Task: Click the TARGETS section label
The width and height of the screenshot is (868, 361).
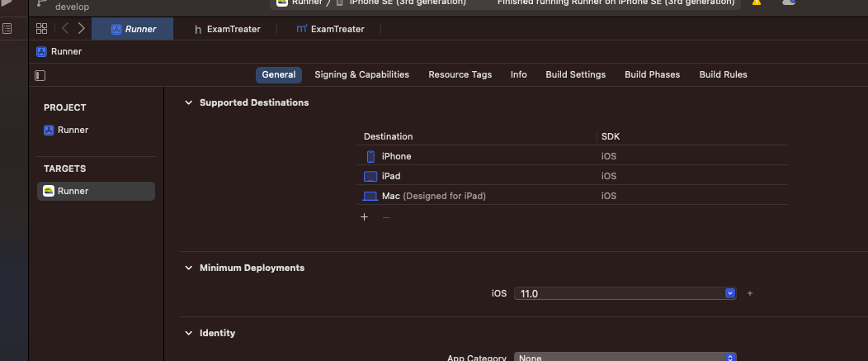Action: 64,169
